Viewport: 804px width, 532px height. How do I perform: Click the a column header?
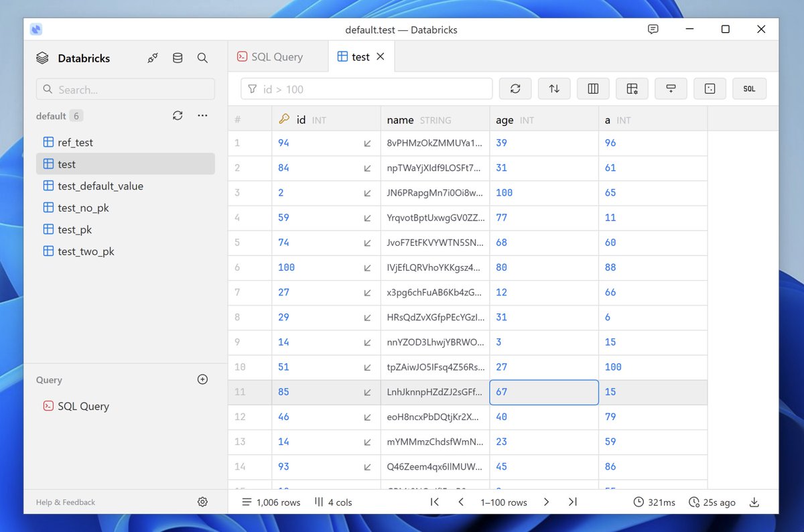[653, 120]
